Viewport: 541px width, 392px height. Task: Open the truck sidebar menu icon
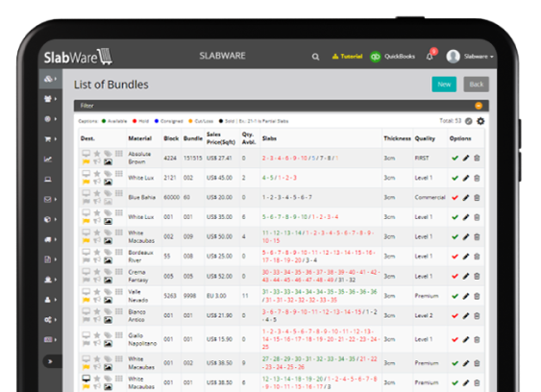[48, 239]
